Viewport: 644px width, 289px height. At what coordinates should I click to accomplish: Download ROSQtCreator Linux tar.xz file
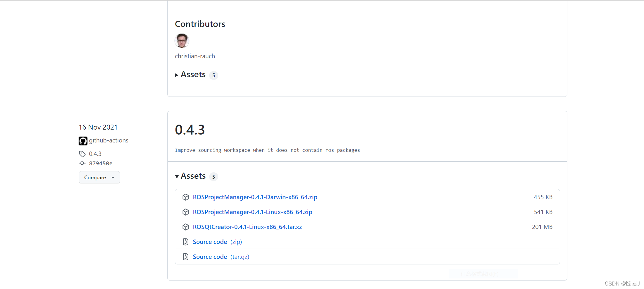(247, 227)
